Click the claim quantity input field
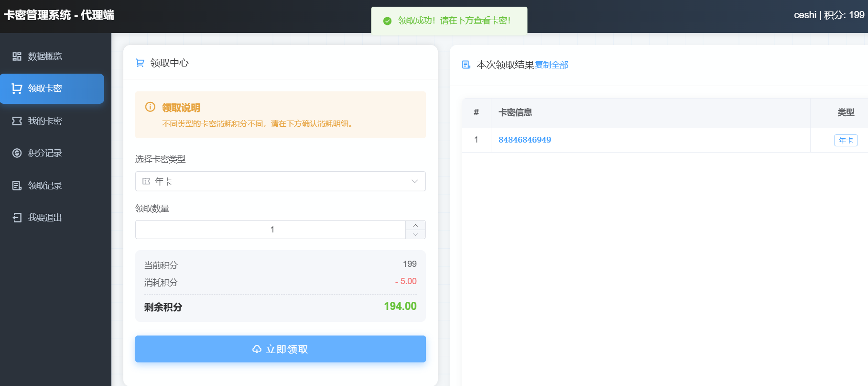 [x=271, y=230]
